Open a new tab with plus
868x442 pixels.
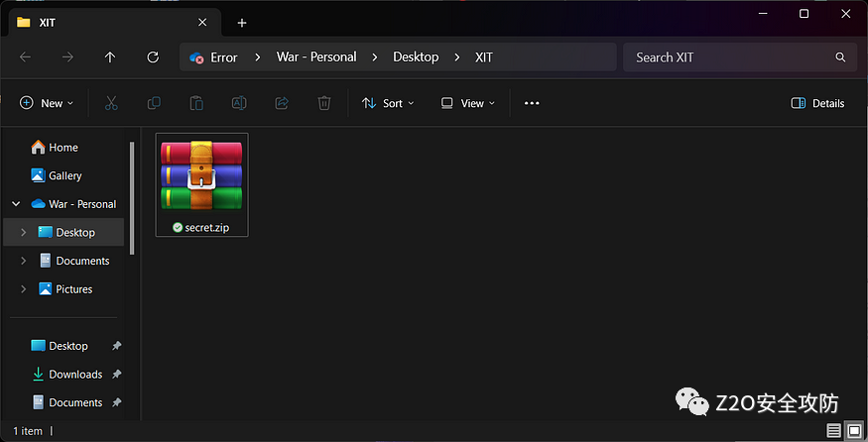(x=241, y=23)
